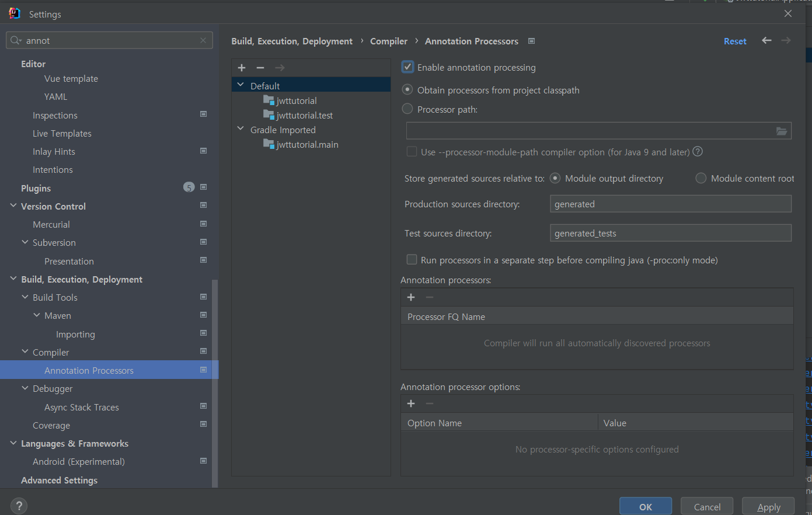The height and width of the screenshot is (515, 812).
Task: Select Processor path radio option
Action: [x=407, y=109]
